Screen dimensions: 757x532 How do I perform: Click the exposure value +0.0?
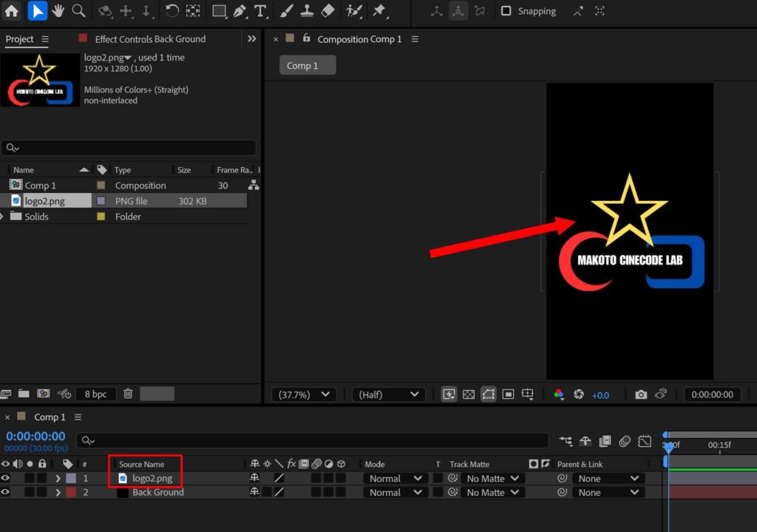tap(600, 395)
